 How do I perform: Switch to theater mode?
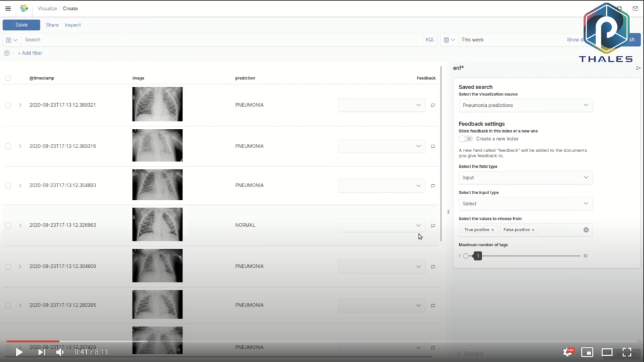(x=607, y=352)
